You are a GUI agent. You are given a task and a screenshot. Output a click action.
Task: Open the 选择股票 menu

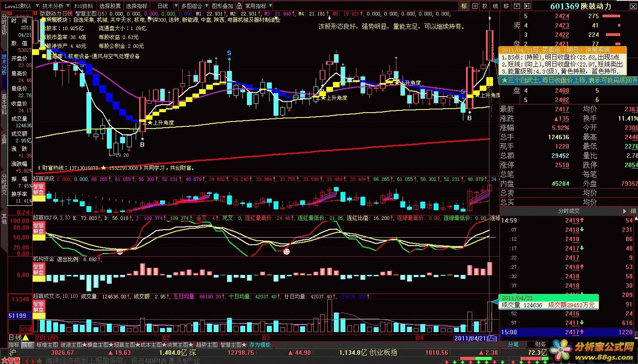(x=110, y=6)
